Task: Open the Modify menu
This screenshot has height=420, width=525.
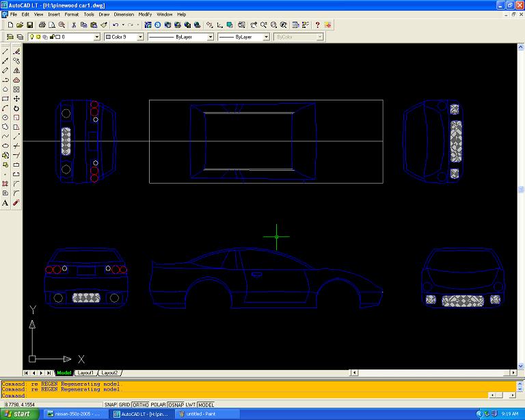Action: (x=145, y=14)
